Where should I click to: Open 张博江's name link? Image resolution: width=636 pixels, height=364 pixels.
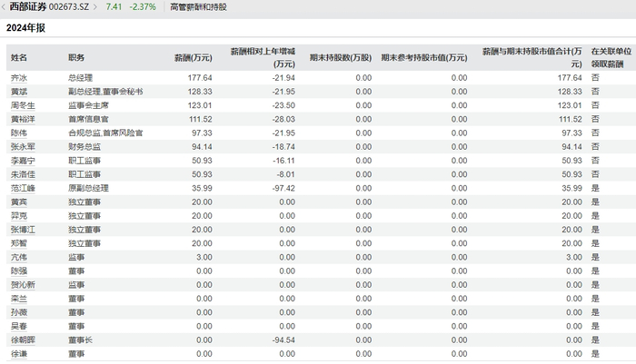coord(23,230)
